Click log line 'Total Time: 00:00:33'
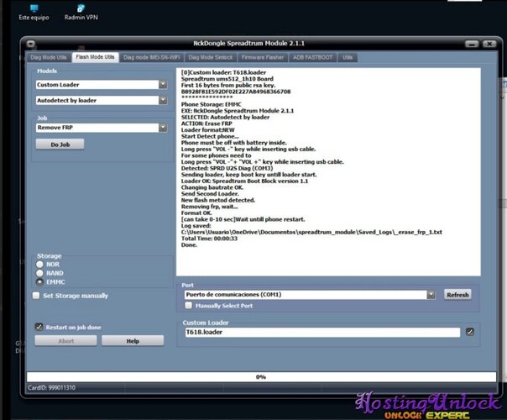507x420 pixels. click(x=209, y=239)
